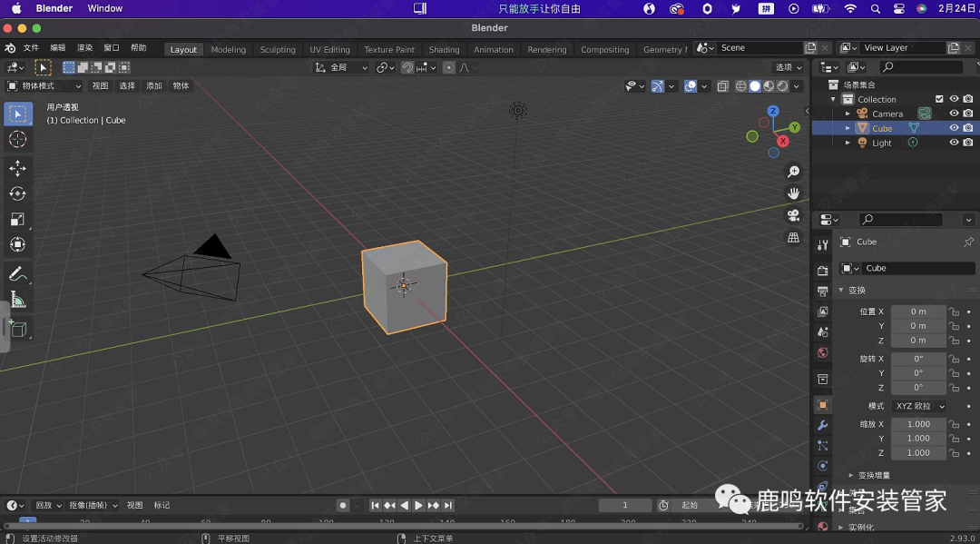Click the Add Cube tool
The image size is (980, 544).
[x=17, y=329]
